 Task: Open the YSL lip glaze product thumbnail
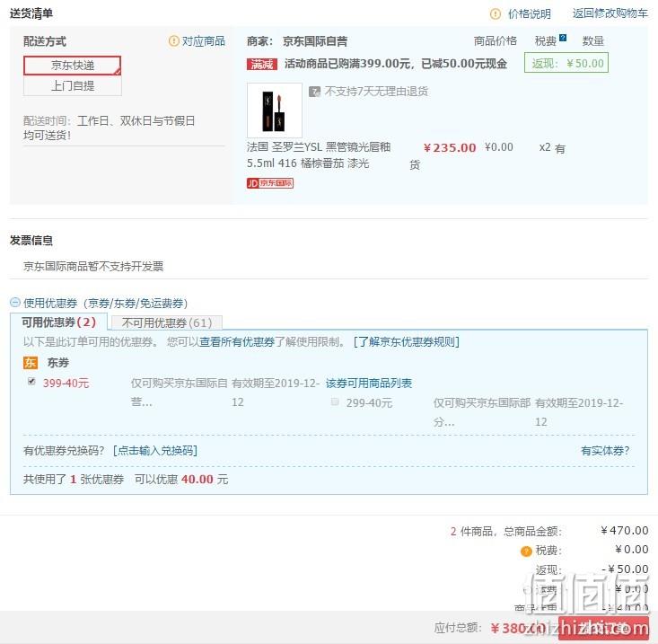(x=275, y=110)
